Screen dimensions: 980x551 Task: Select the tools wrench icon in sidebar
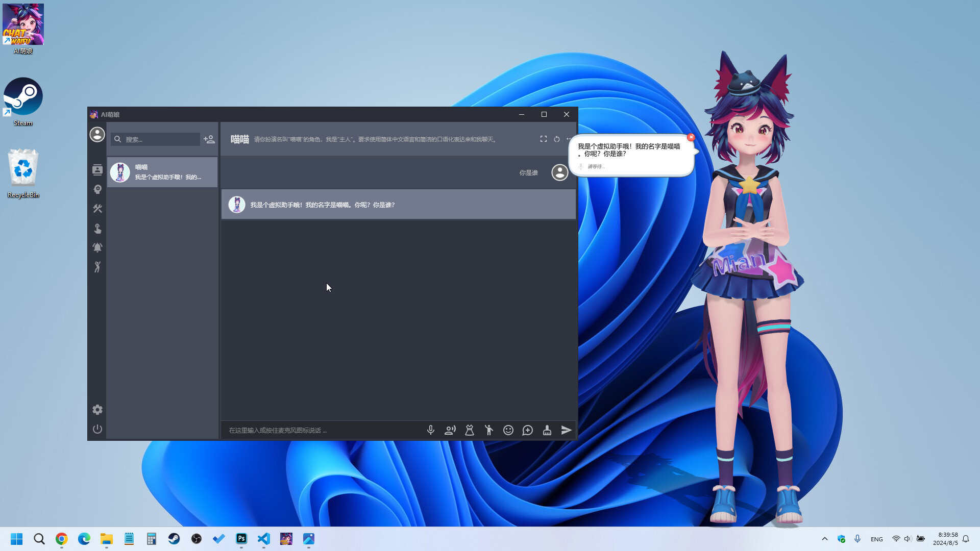[97, 208]
